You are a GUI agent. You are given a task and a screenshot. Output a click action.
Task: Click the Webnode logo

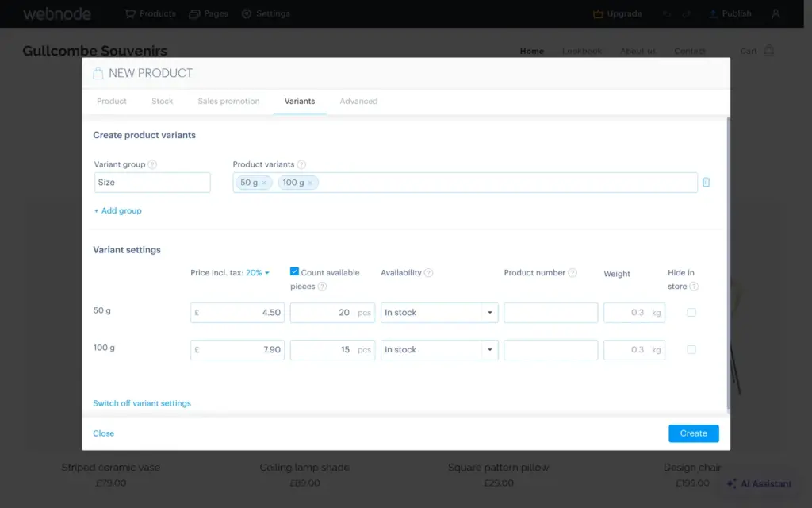pyautogui.click(x=57, y=14)
